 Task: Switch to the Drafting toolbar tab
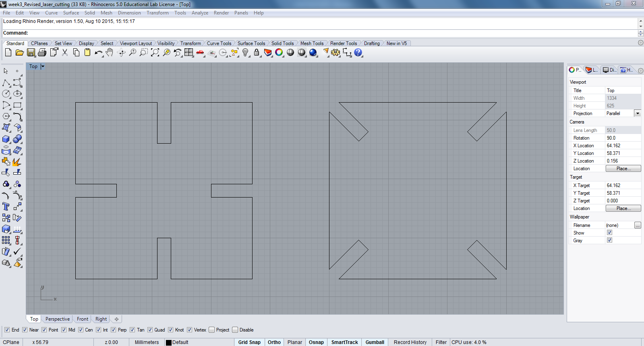click(x=372, y=43)
